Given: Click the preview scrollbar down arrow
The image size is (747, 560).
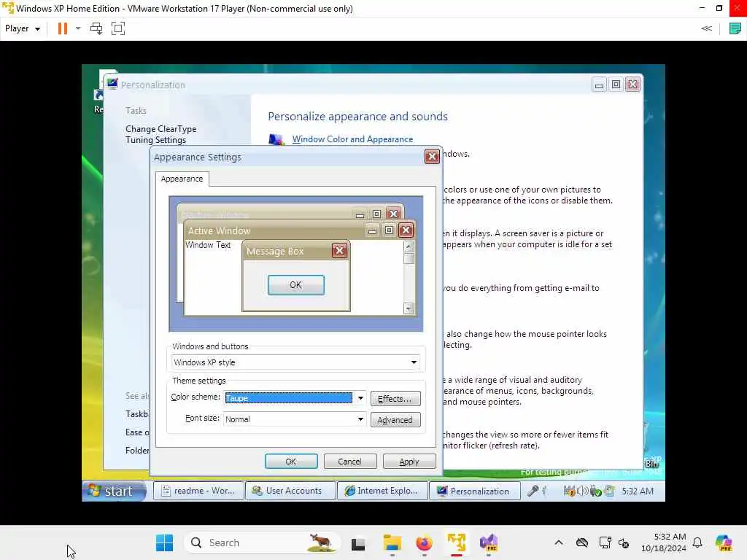Looking at the screenshot, I should pyautogui.click(x=409, y=308).
